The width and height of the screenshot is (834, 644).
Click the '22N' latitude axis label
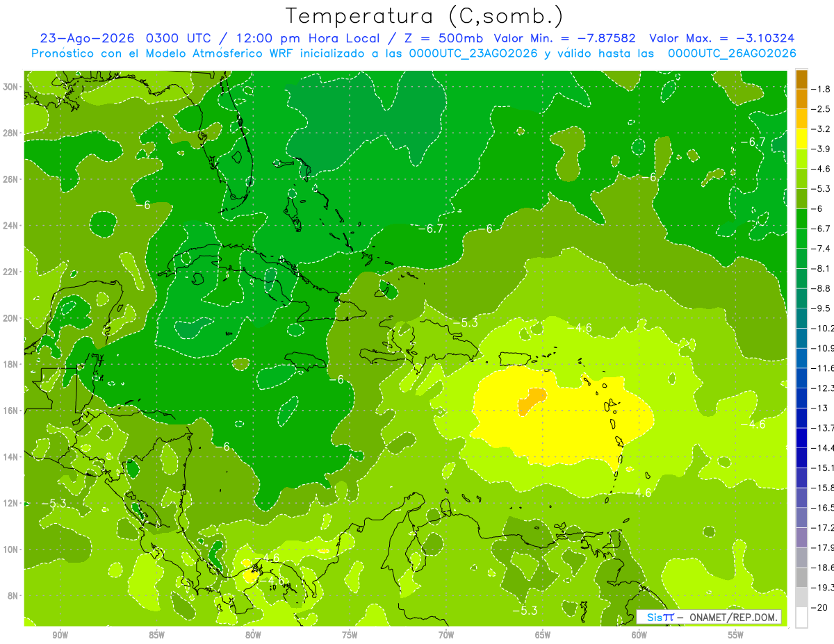pos(12,272)
